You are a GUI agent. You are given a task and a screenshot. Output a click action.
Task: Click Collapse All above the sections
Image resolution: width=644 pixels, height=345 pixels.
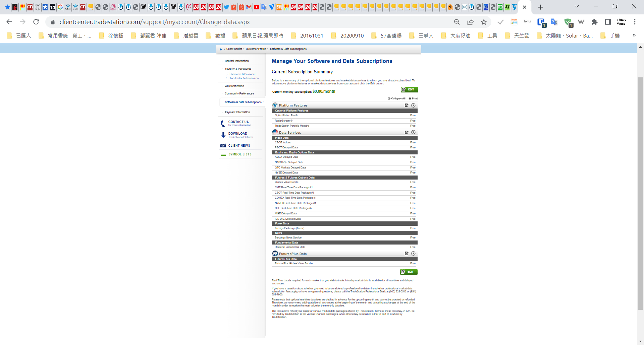tap(396, 98)
